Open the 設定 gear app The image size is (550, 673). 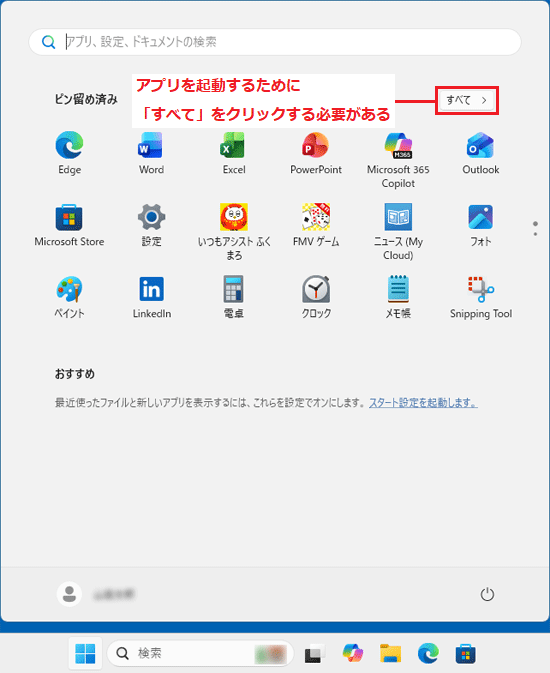151,225
